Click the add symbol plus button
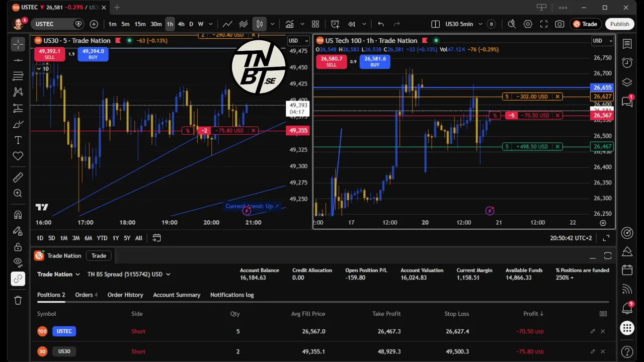The width and height of the screenshot is (644, 362). tap(94, 24)
